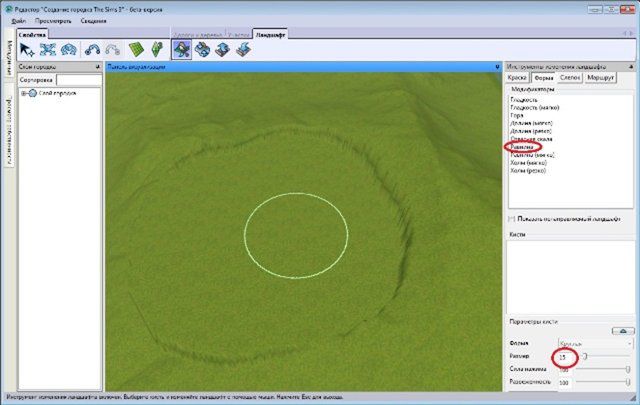640x405 pixels.
Task: Open the Файл menu
Action: click(x=20, y=19)
